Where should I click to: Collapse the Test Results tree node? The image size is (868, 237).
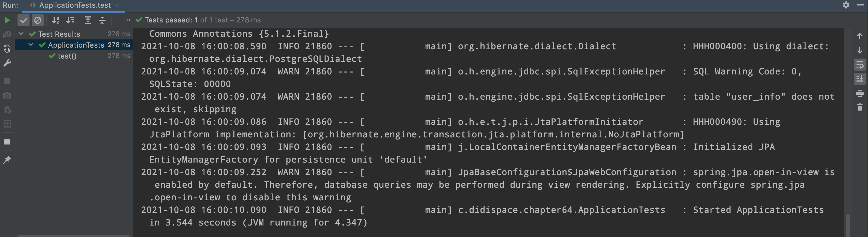[21, 34]
